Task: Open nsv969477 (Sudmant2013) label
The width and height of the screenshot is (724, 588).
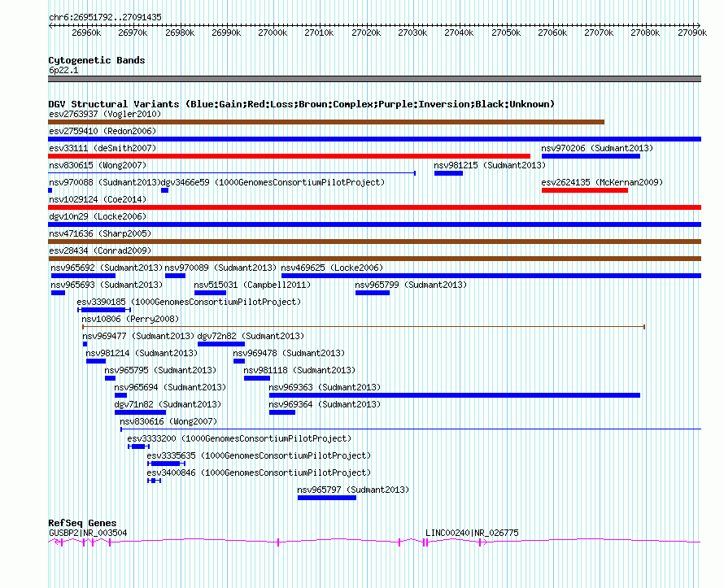Action: pos(138,336)
